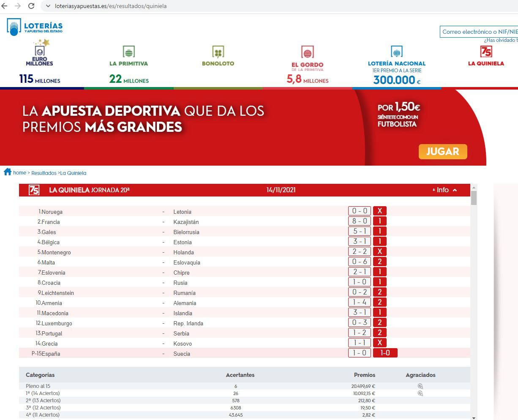518x420 pixels.
Task: Click the Loterías y Apuestas del Estado logo
Action: (x=35, y=27)
